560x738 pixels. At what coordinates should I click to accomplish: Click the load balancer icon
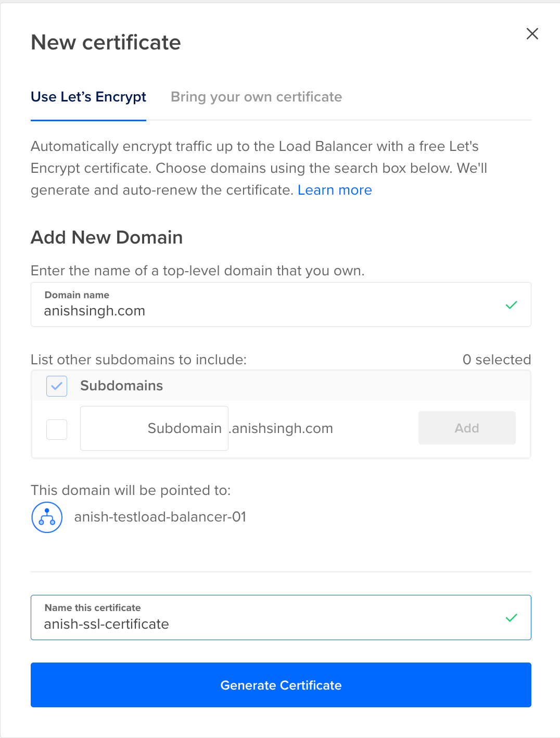pos(47,517)
